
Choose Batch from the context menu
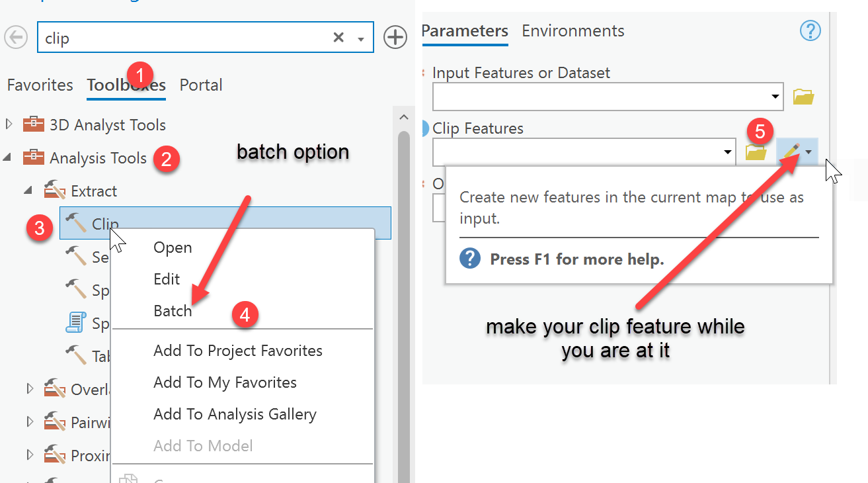[173, 311]
